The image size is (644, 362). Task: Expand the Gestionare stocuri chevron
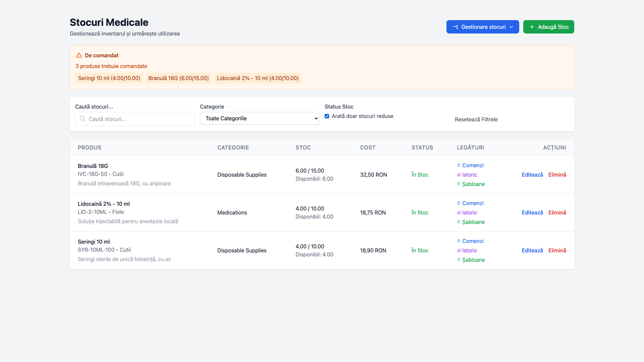click(x=511, y=27)
